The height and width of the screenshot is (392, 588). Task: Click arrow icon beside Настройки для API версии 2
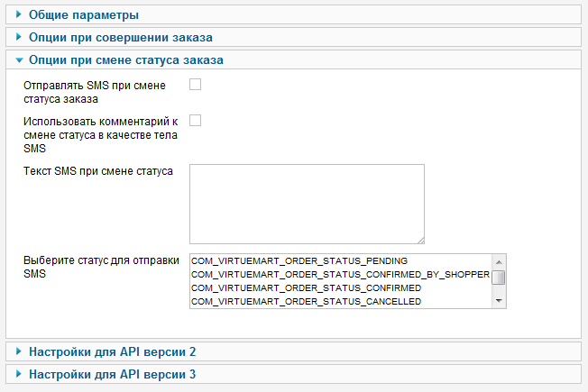[19, 351]
